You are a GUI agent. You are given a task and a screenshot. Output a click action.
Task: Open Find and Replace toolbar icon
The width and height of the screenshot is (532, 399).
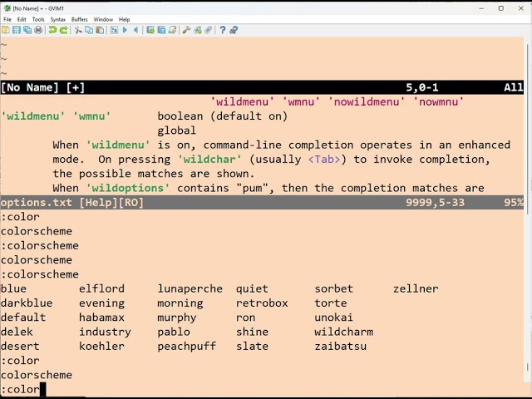point(114,30)
